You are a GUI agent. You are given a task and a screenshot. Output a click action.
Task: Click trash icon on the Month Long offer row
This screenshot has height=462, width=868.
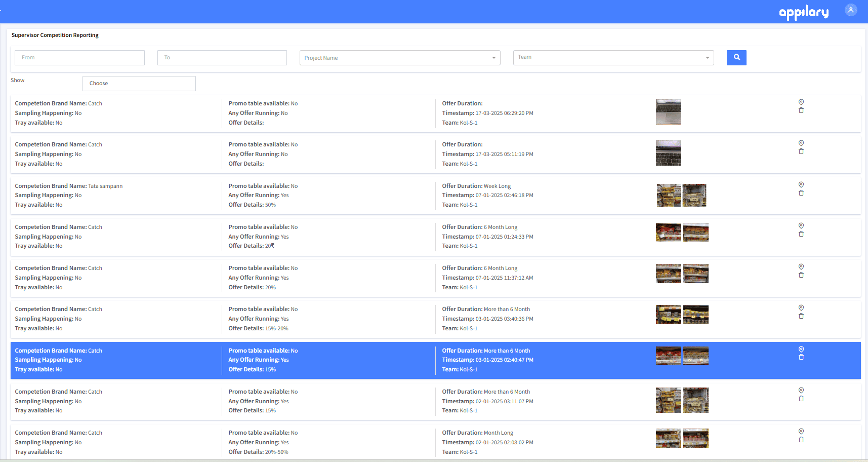pos(801,439)
